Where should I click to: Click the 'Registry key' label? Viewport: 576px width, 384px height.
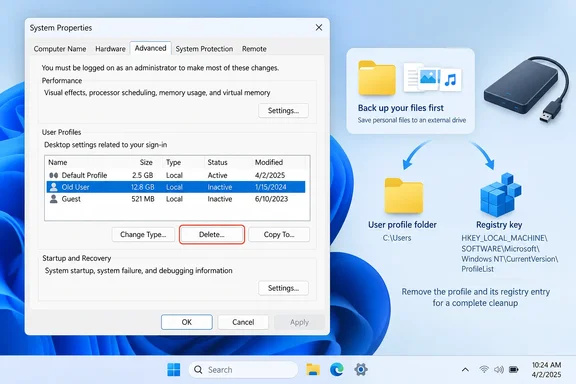(x=499, y=225)
